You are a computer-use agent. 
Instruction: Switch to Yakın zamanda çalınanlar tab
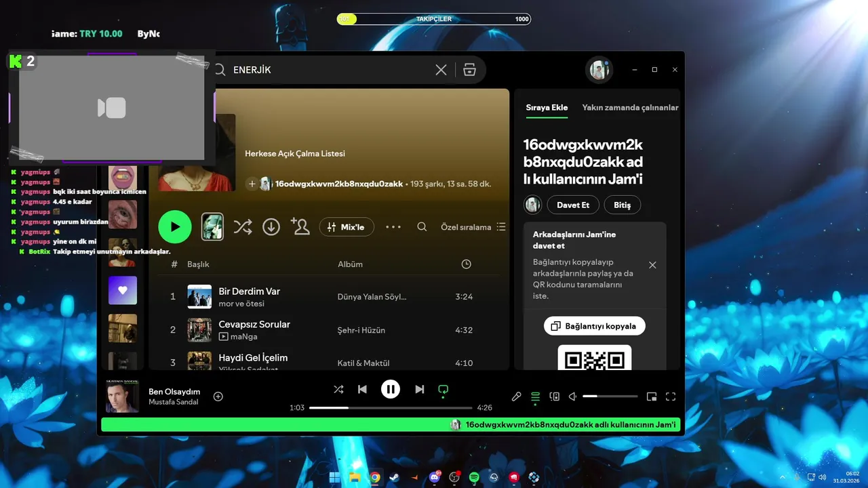630,108
